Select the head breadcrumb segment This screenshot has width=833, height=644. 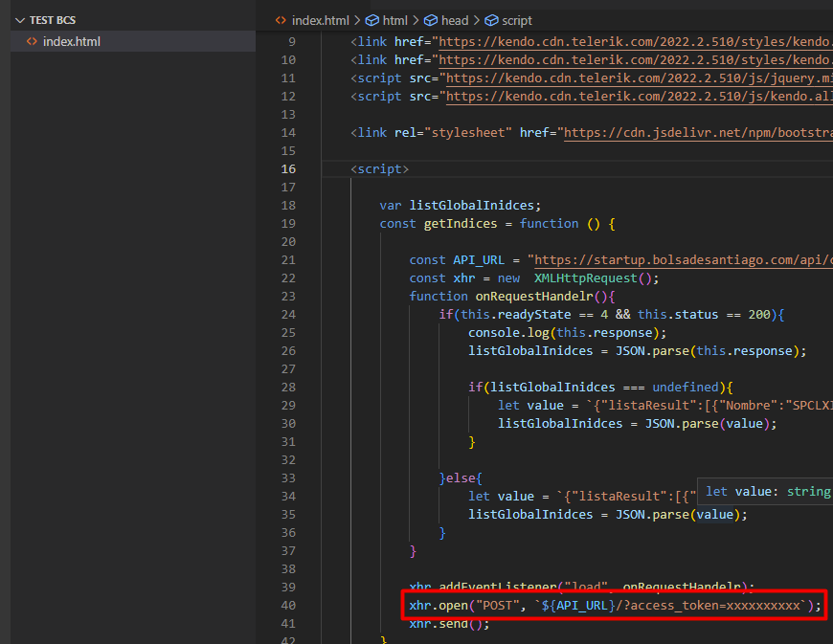click(455, 21)
